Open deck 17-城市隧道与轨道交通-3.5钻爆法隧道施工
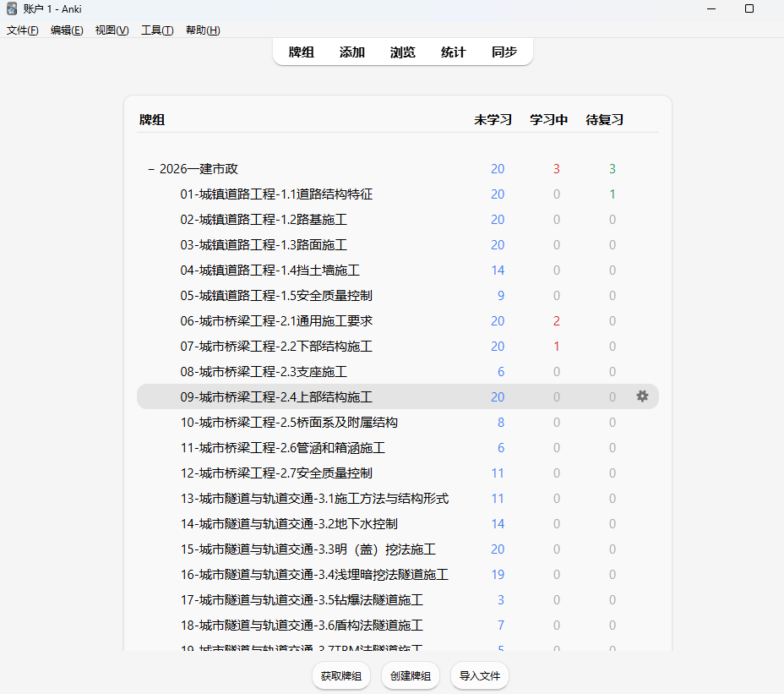 [302, 600]
